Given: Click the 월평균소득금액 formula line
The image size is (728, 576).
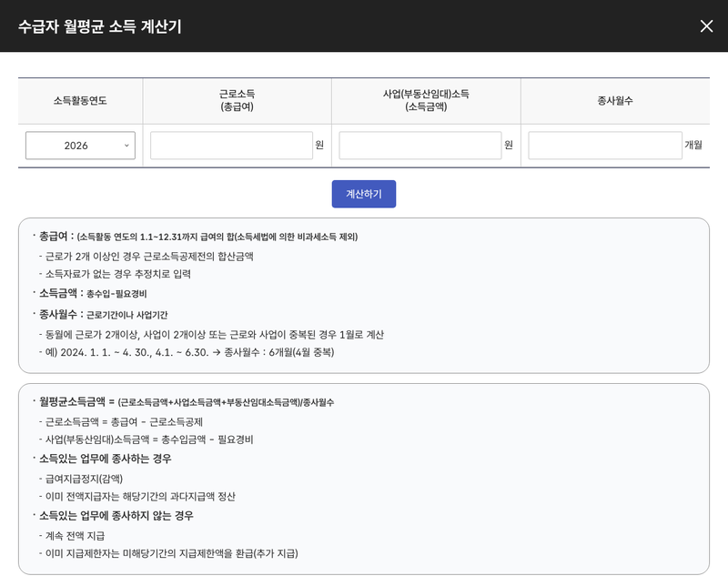Looking at the screenshot, I should (x=184, y=402).
